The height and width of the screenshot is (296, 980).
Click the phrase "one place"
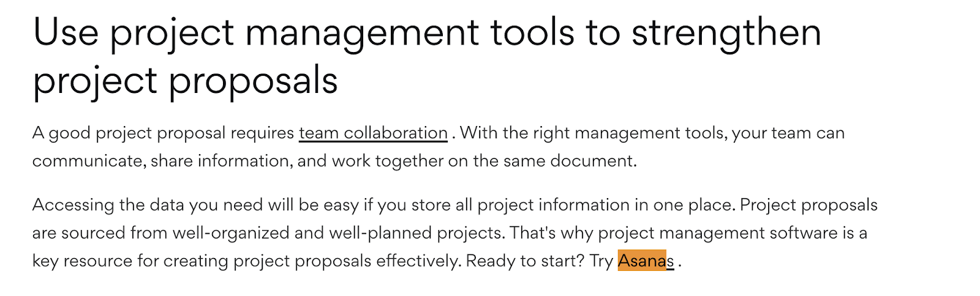click(x=692, y=205)
